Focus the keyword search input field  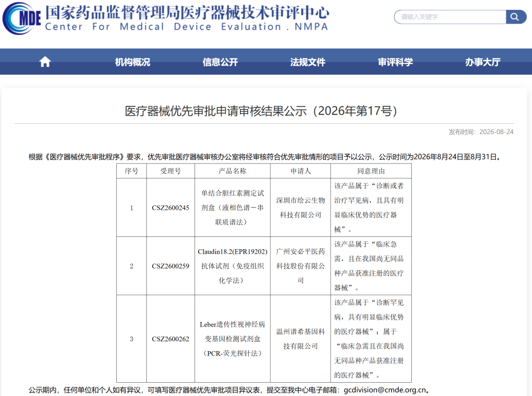[450, 17]
